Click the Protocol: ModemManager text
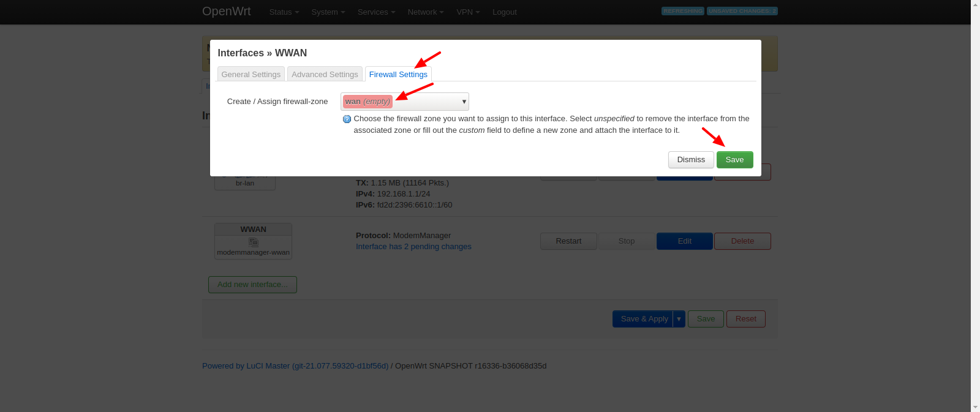 coord(403,236)
